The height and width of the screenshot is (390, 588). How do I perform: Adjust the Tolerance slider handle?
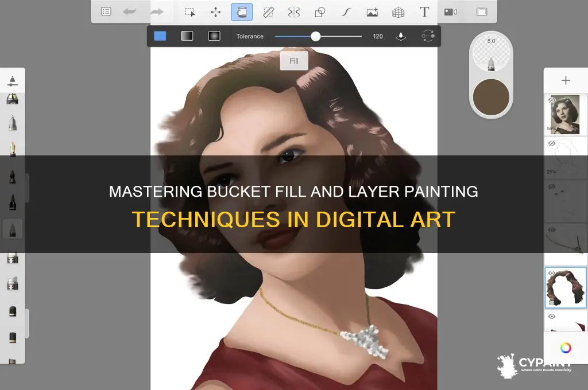point(316,36)
